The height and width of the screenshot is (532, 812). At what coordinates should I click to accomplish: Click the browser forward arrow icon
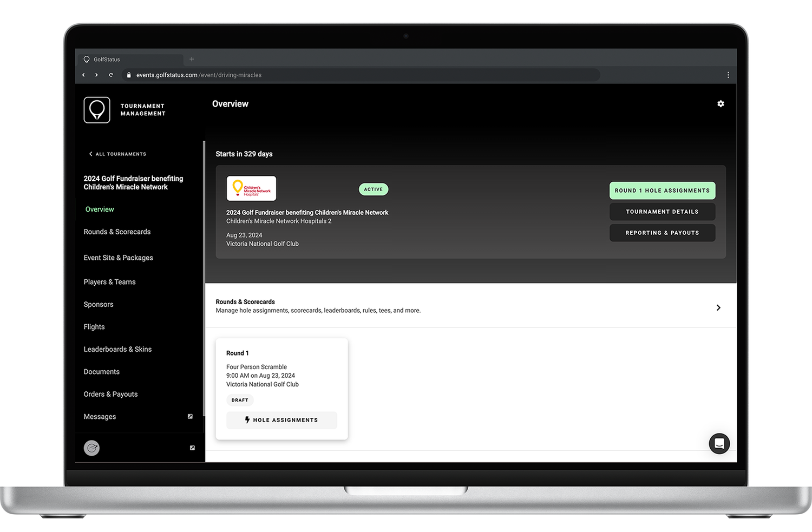[97, 75]
